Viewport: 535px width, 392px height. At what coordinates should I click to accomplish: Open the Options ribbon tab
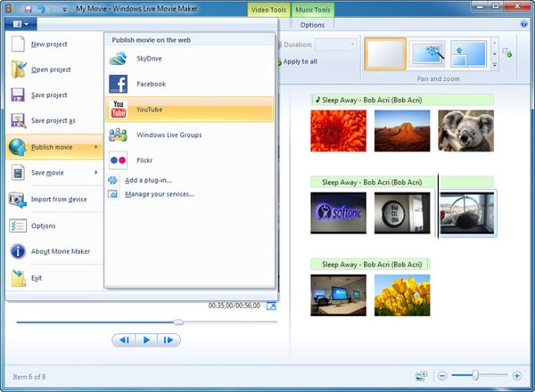pos(312,25)
